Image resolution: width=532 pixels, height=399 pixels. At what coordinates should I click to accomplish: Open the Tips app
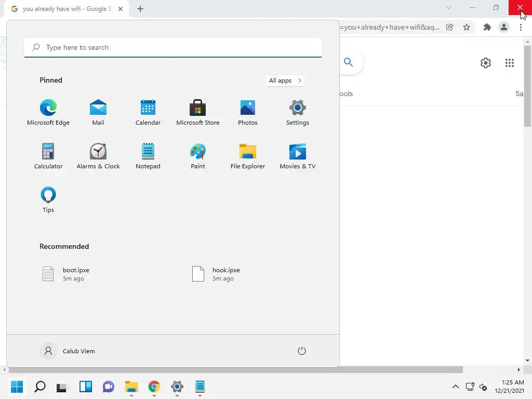[48, 200]
